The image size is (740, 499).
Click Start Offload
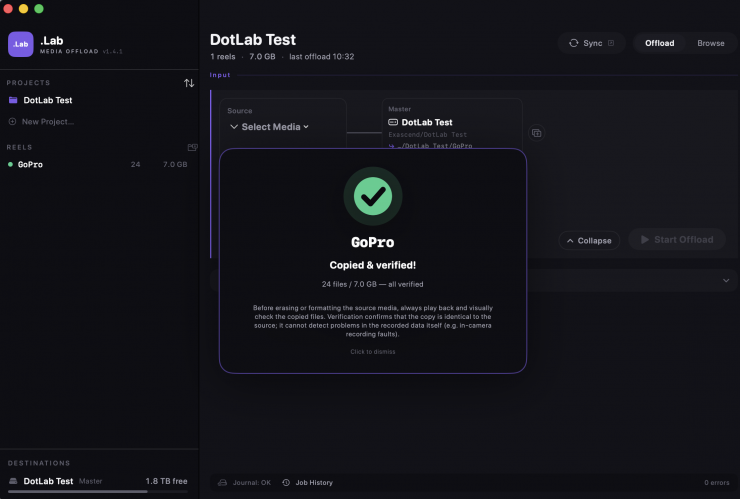click(x=677, y=239)
